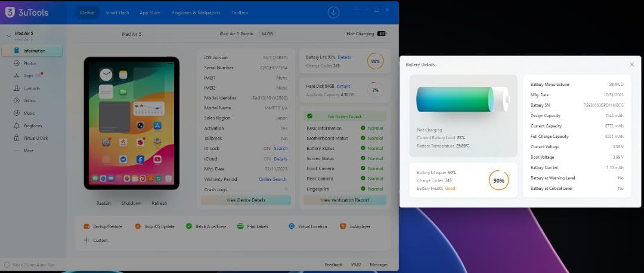Close the Battery Details dialog
The width and height of the screenshot is (644, 273).
click(x=631, y=65)
